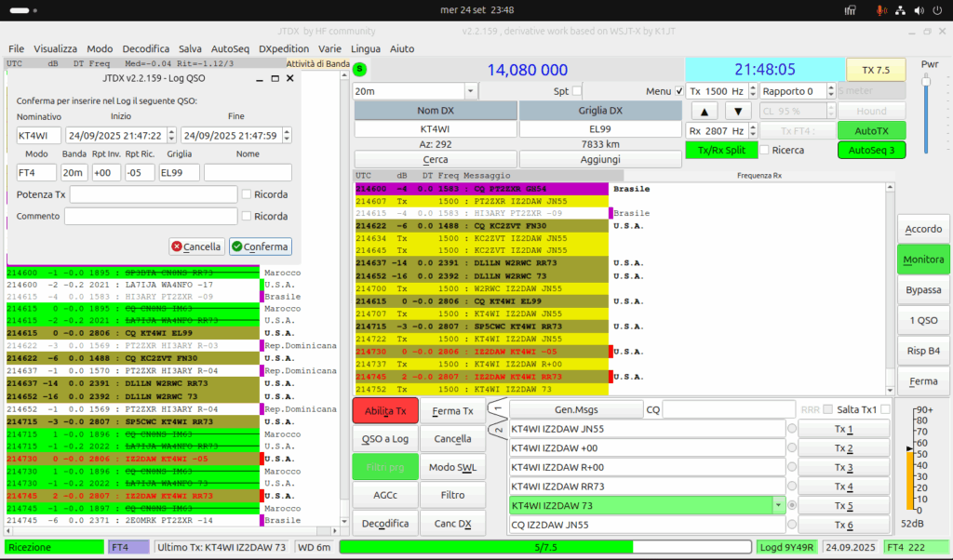Enable the Spt checkbox
Image resolution: width=953 pixels, height=560 pixels.
577,91
